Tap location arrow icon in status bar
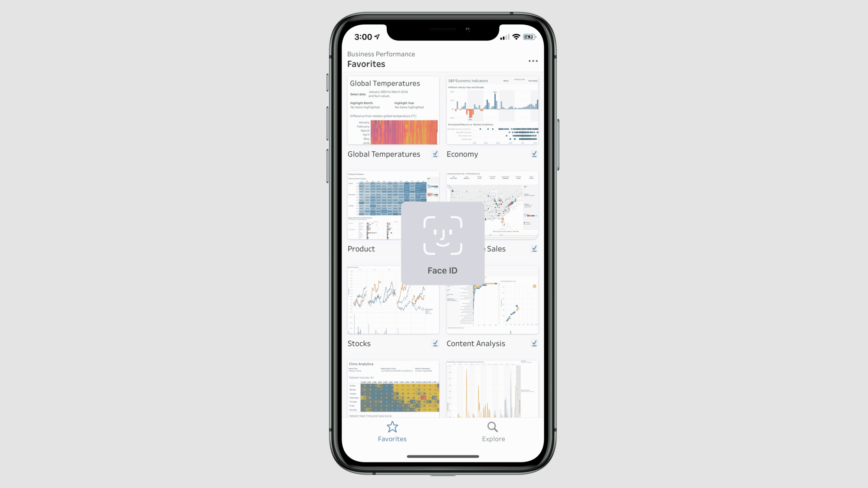The width and height of the screenshot is (868, 488). click(378, 37)
